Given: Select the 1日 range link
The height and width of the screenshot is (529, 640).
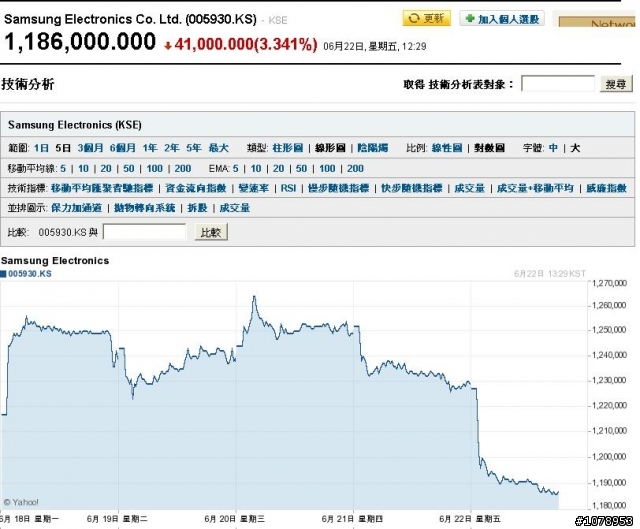Looking at the screenshot, I should (x=41, y=148).
